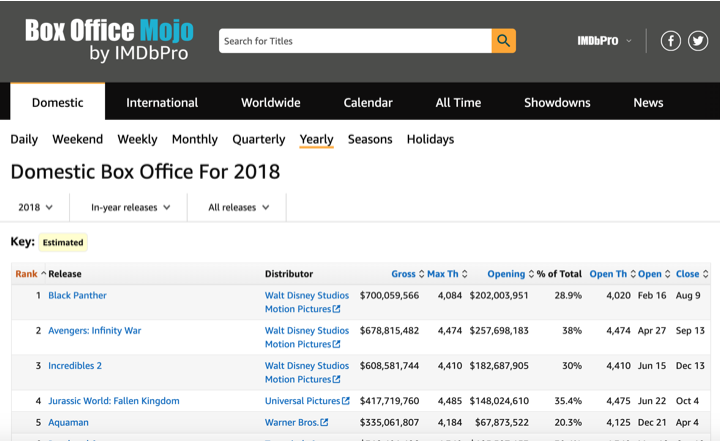Sort table by Open date column
720x441 pixels.
coord(654,274)
